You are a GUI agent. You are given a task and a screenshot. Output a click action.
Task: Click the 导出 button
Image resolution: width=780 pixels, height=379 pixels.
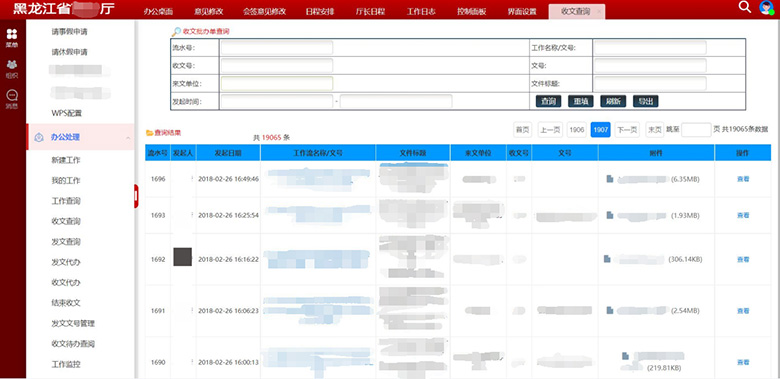646,101
